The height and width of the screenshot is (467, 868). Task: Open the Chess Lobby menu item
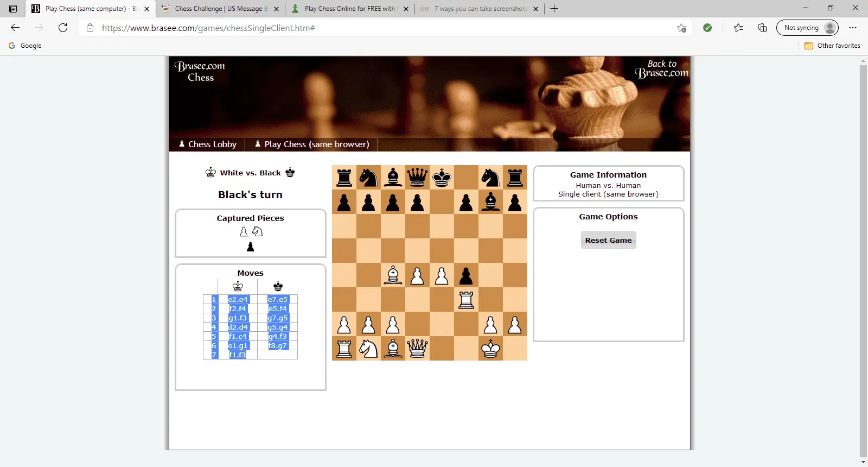208,144
